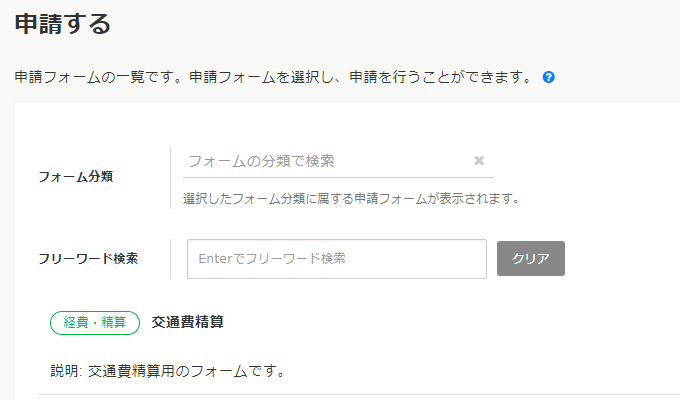Select the 経費・精算 category tag

click(95, 322)
